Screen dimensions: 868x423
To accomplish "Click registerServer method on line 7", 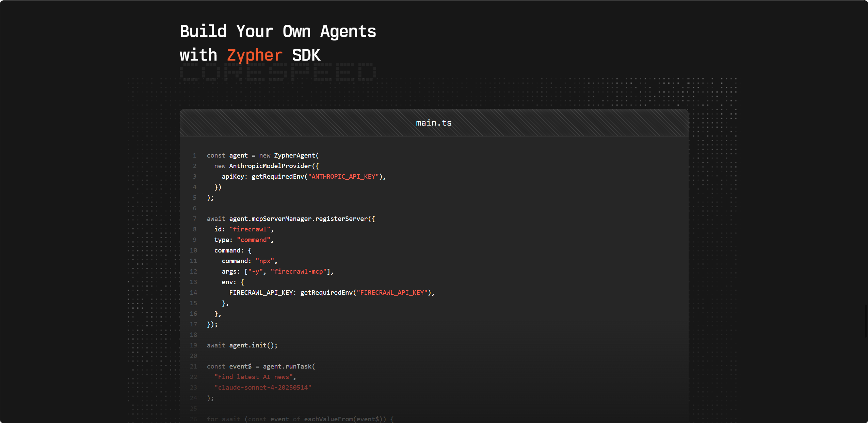I will pyautogui.click(x=341, y=218).
